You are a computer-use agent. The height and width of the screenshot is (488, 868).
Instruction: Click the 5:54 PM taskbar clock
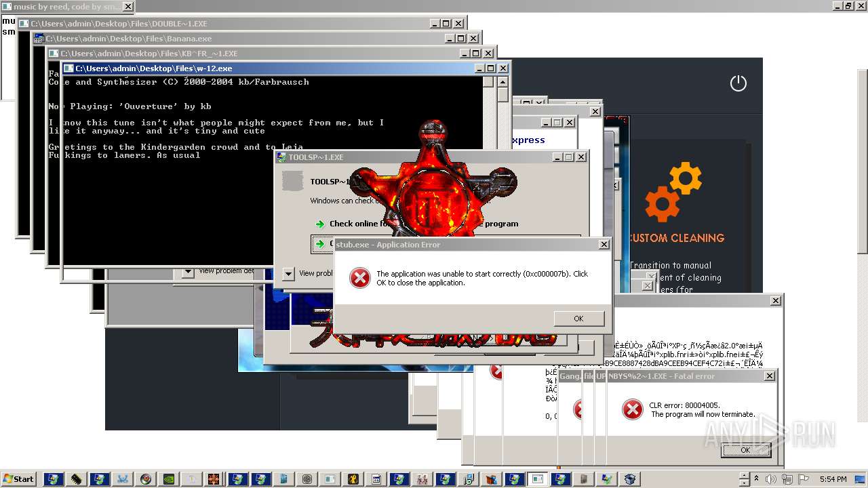833,479
